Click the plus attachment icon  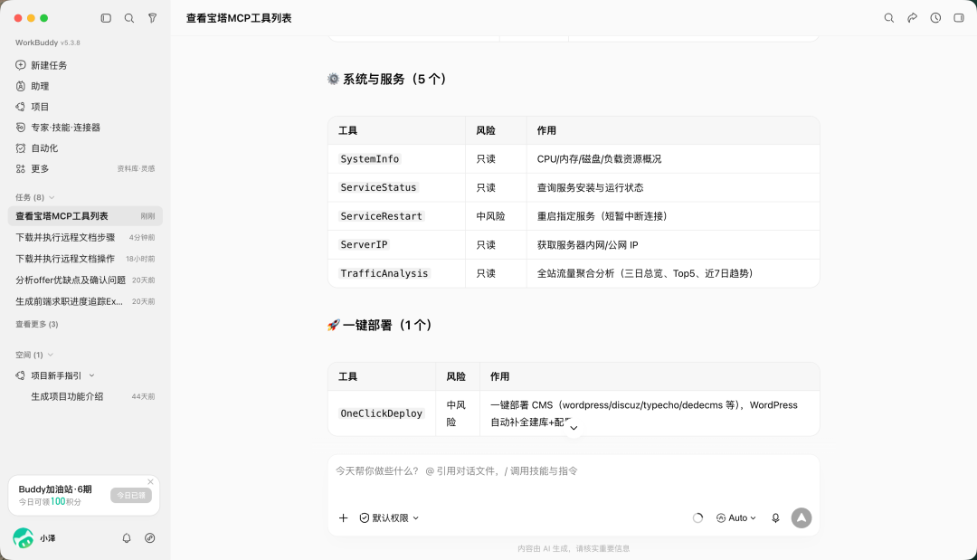click(344, 518)
